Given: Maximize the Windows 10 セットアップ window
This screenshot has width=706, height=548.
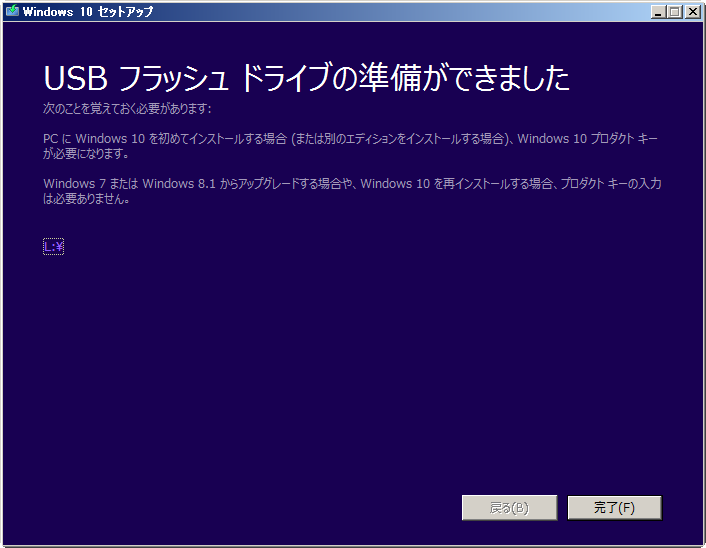Looking at the screenshot, I should 674,12.
